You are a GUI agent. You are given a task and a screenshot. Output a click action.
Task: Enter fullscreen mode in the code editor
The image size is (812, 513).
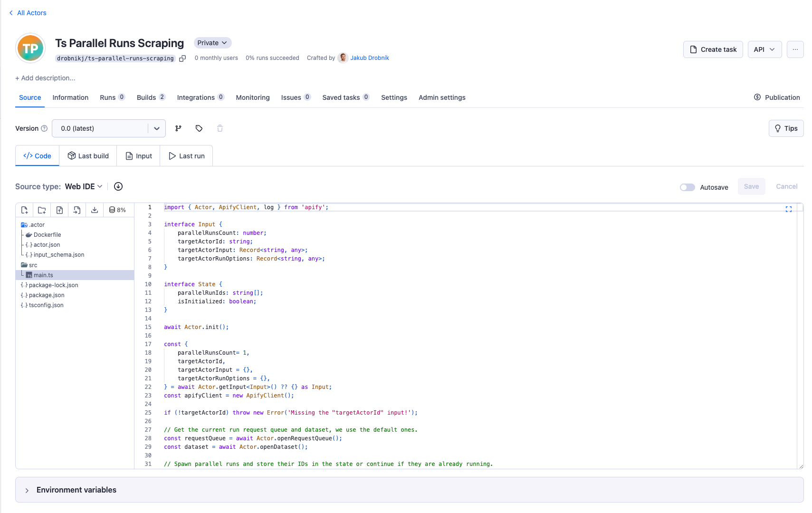tap(788, 209)
